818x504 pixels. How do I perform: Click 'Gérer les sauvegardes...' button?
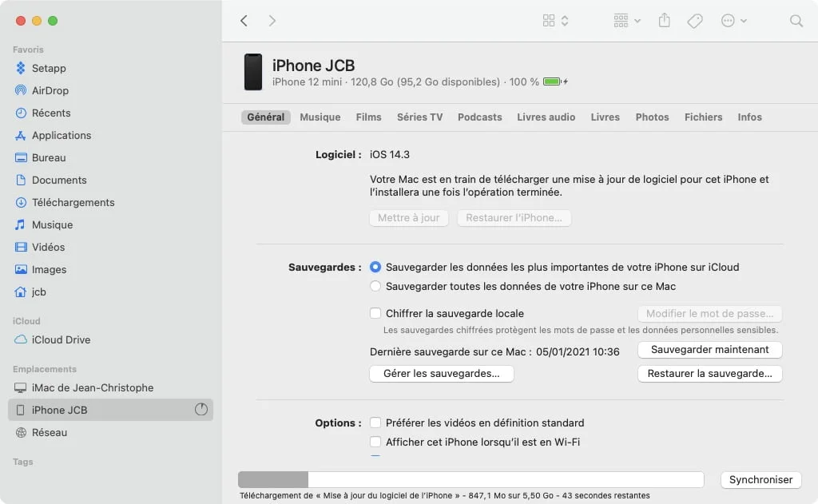[441, 373]
